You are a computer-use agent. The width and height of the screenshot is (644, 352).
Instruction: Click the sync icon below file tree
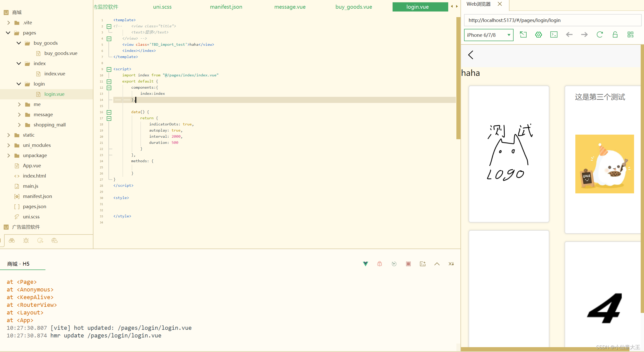40,240
